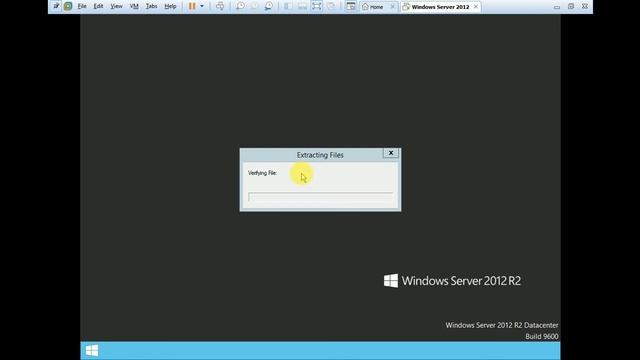Pause the virtual machine from the toolbar
The width and height of the screenshot is (640, 360).
coord(192,6)
